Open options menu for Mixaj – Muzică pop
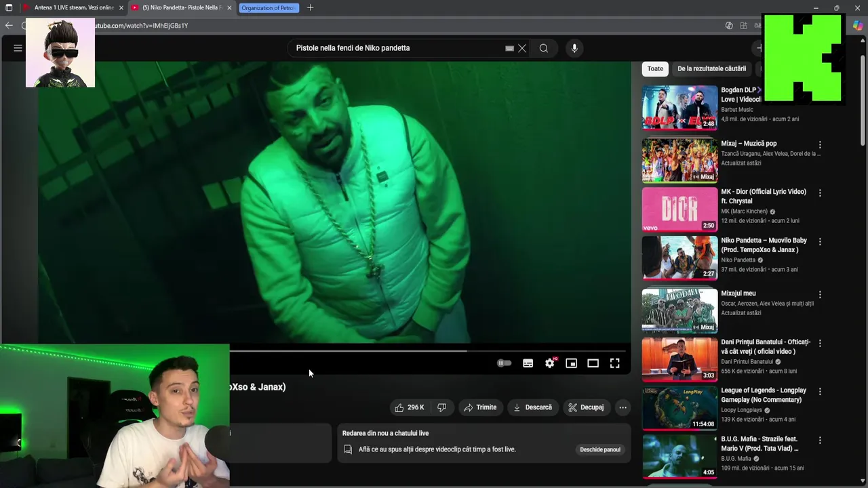This screenshot has height=488, width=868. [x=820, y=144]
